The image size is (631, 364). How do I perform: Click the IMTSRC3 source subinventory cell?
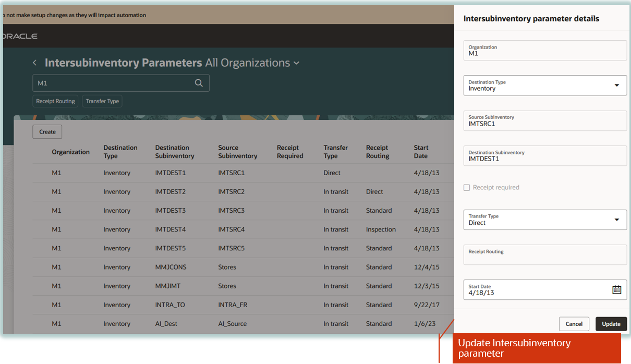click(232, 211)
